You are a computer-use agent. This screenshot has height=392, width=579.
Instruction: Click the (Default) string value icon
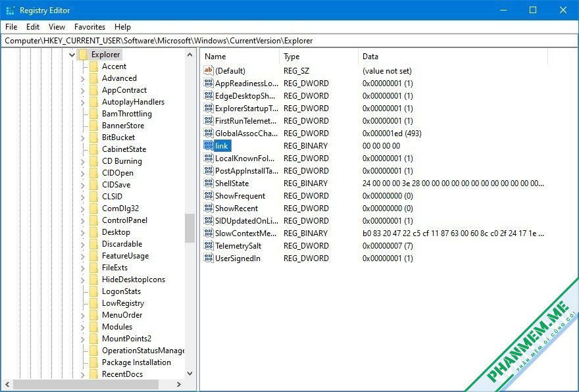pos(209,70)
